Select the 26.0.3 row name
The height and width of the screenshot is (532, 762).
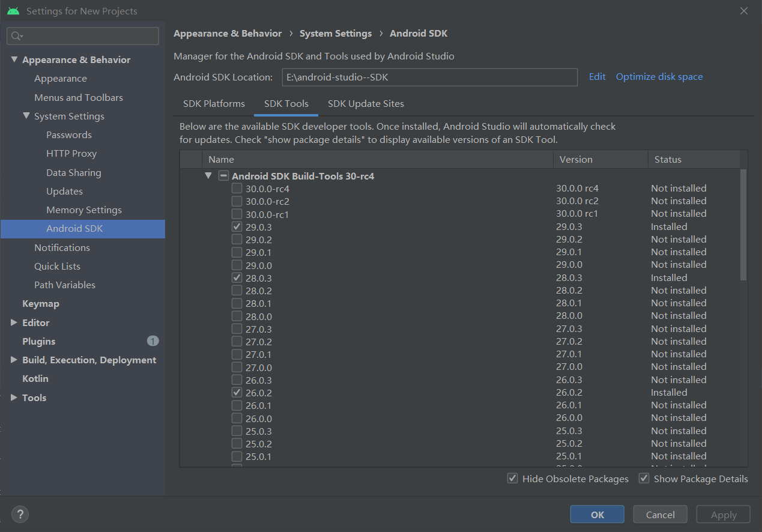259,380
